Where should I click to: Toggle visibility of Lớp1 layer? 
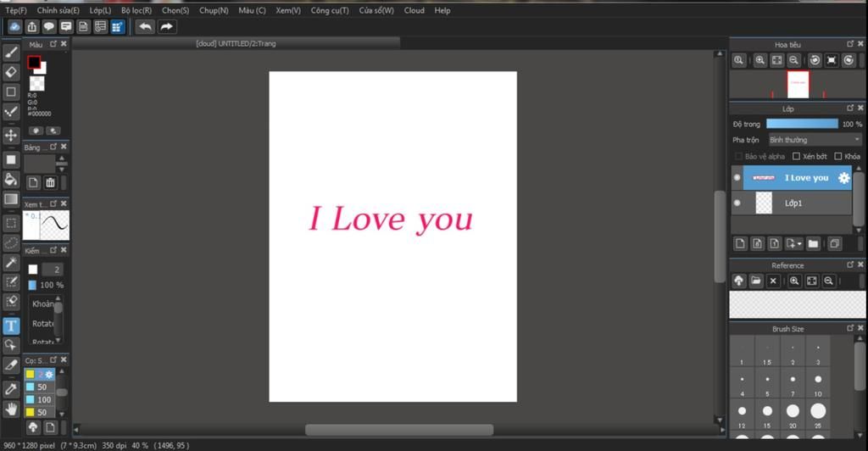[x=737, y=203]
